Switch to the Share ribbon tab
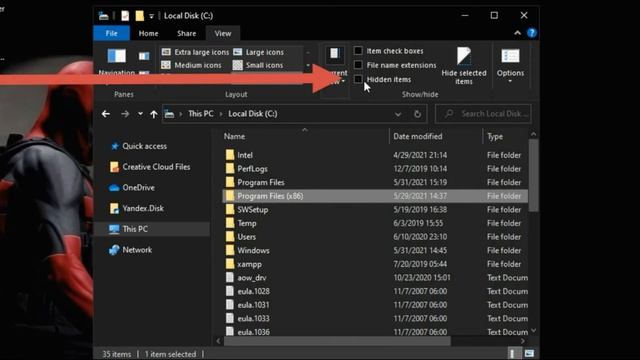Image resolution: width=640 pixels, height=360 pixels. [187, 33]
